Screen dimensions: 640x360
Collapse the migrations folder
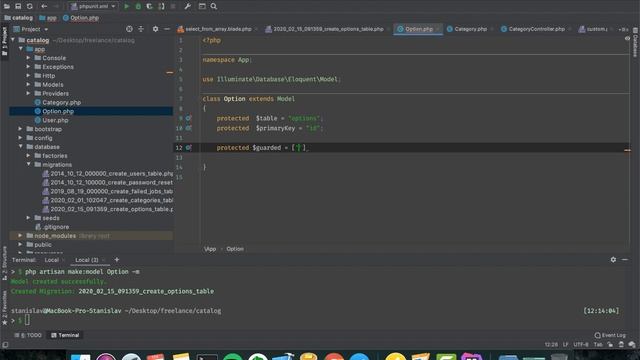coord(29,164)
